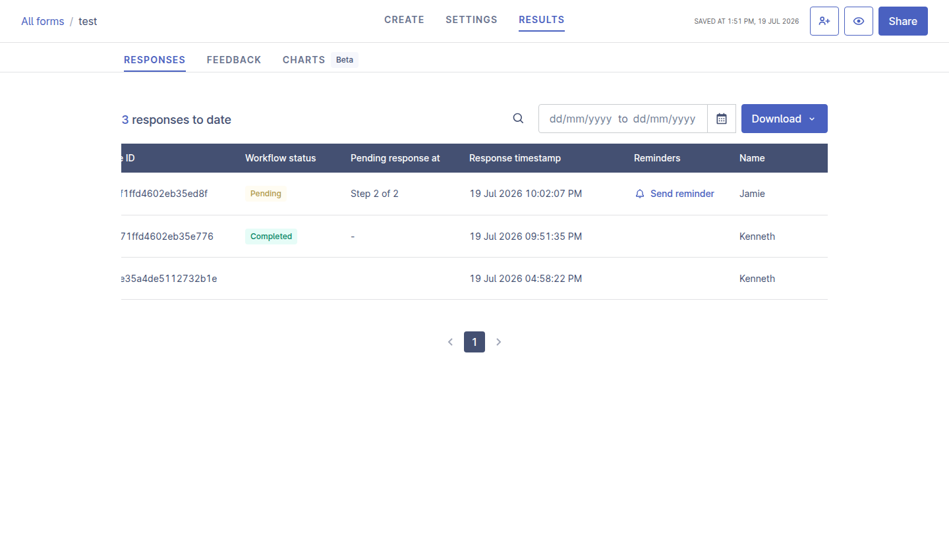Go to previous page arrow
Viewport: 949px width, 560px height.
tap(451, 342)
